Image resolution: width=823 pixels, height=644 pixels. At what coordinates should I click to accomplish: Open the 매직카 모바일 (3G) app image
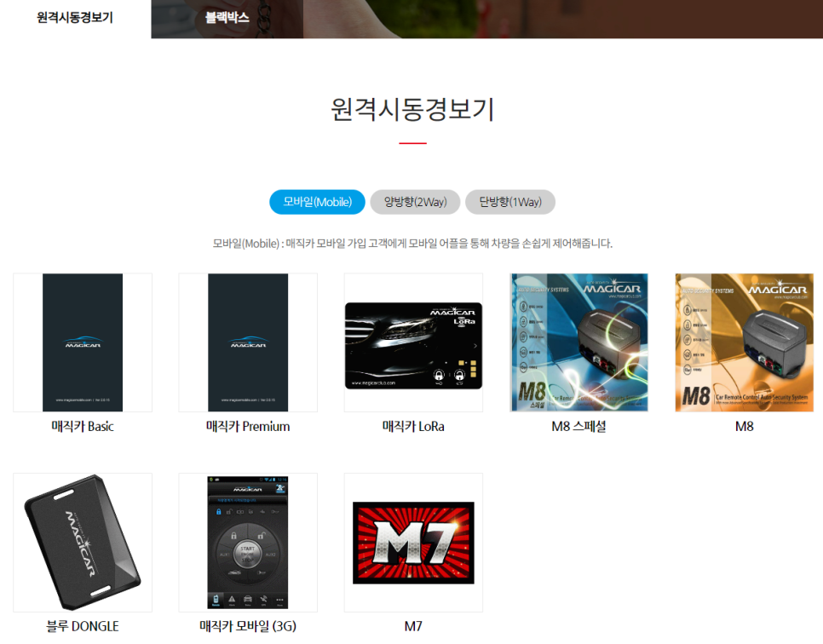248,542
